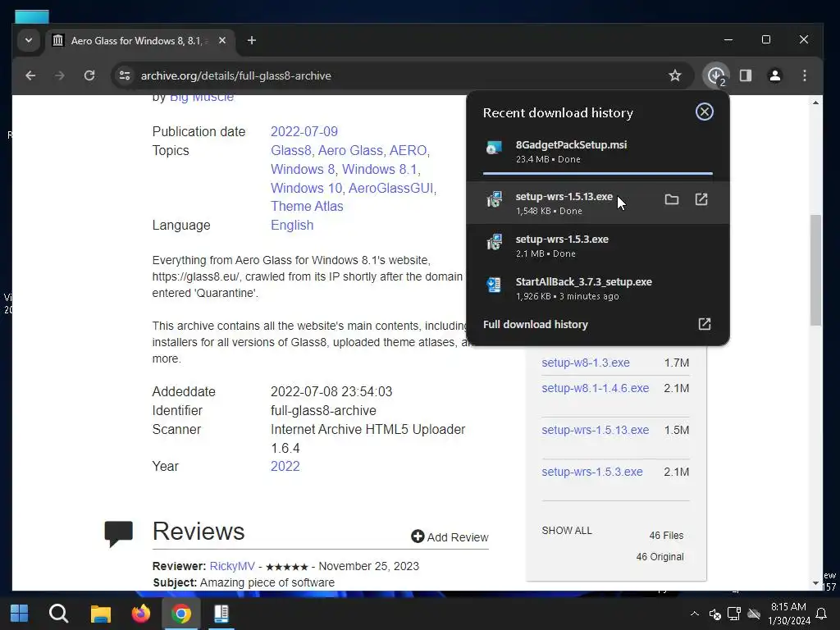The height and width of the screenshot is (630, 840).
Task: Open the Windows 8.1 topic link
Action: pos(379,169)
